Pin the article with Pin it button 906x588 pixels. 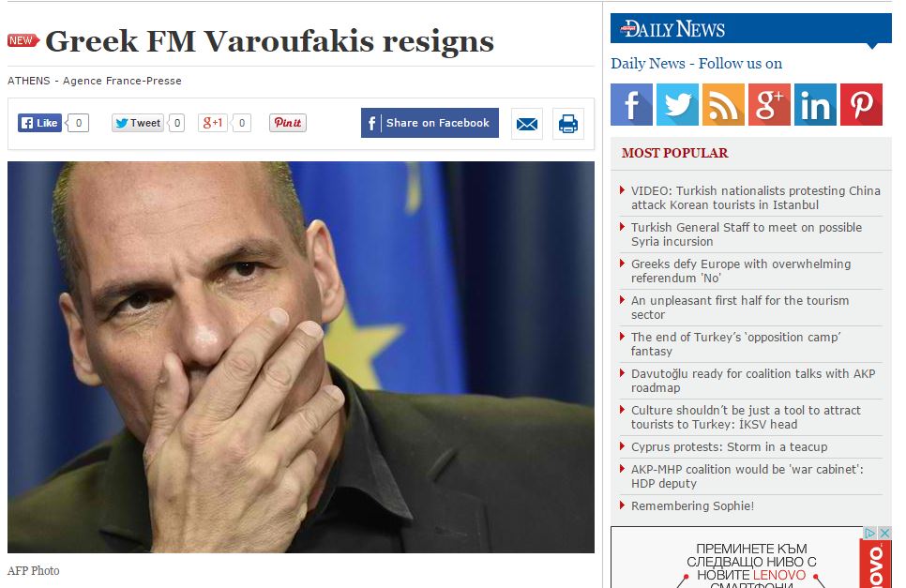click(288, 123)
